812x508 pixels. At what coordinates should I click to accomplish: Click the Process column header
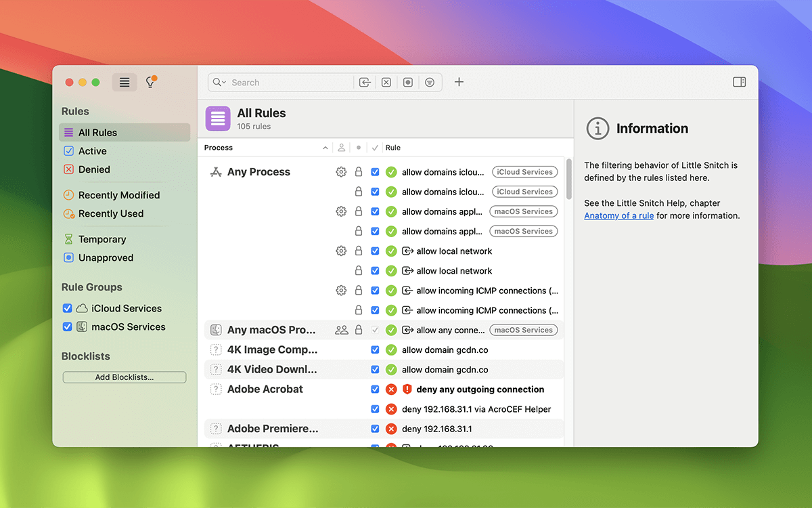pos(219,148)
